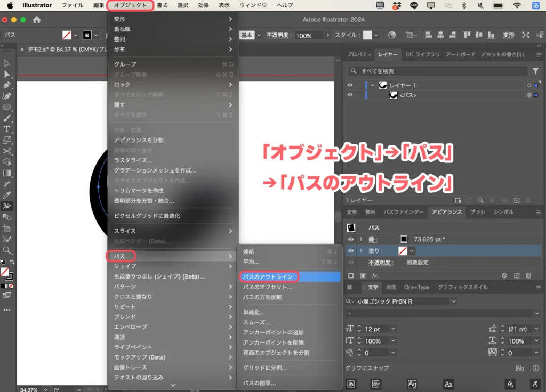Toggle visibility of the 線 stroke attribute

pos(351,239)
